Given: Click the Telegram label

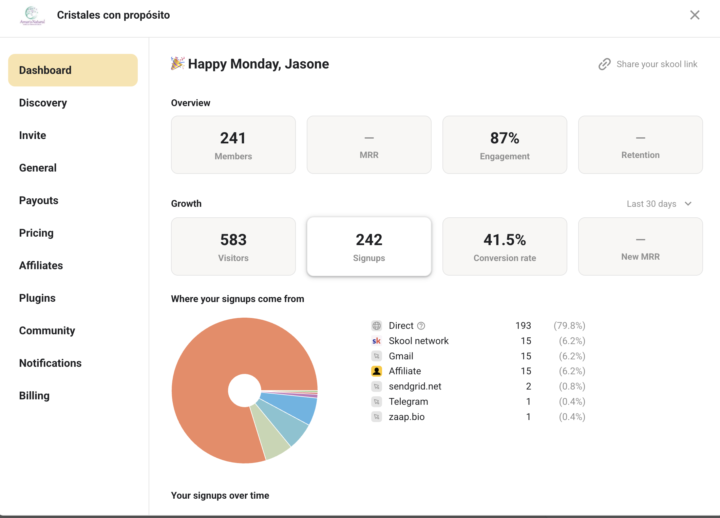Looking at the screenshot, I should pos(408,402).
